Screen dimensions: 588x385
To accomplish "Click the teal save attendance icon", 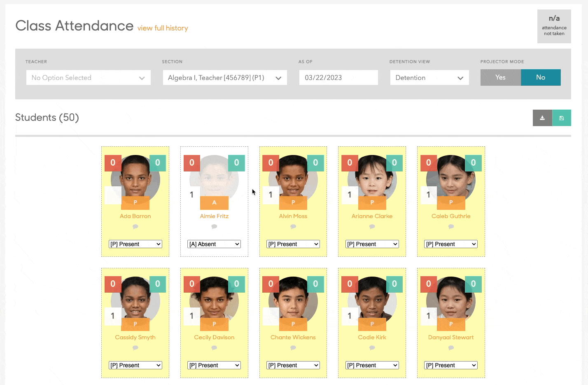I will 562,118.
